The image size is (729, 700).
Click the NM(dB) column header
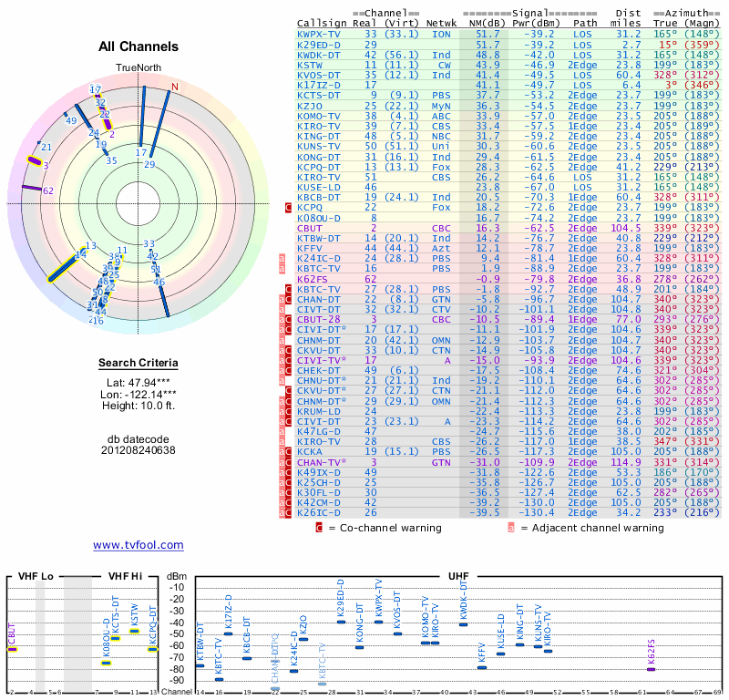[x=487, y=24]
